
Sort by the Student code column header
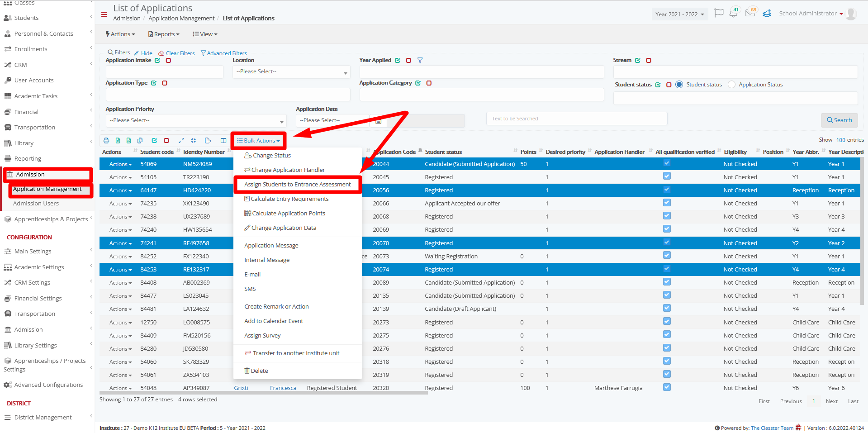point(157,152)
